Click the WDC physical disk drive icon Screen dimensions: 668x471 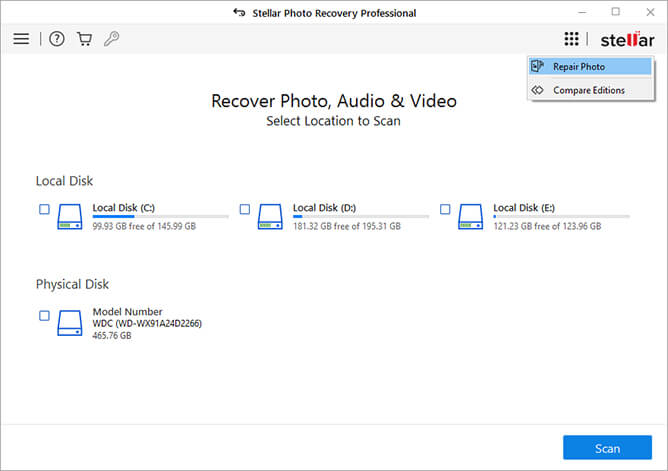point(70,322)
